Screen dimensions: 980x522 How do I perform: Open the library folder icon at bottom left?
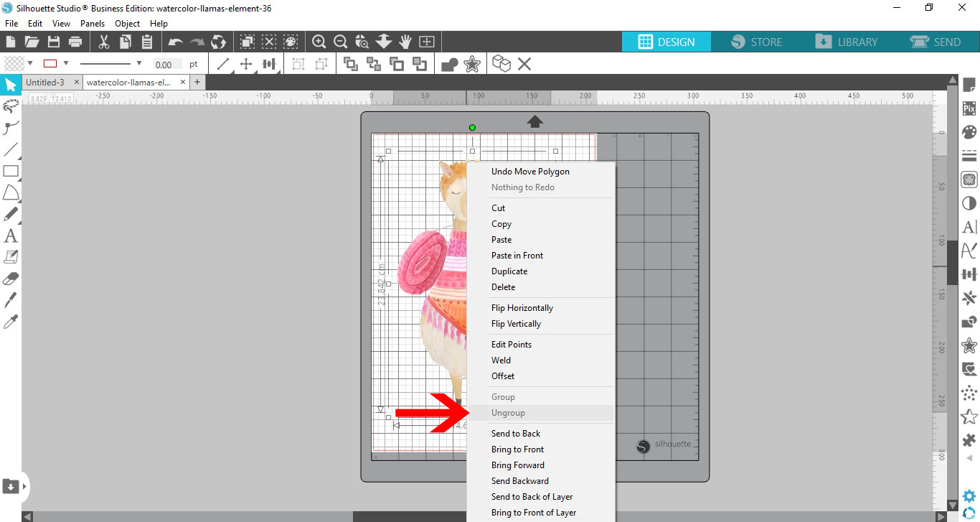tap(11, 486)
